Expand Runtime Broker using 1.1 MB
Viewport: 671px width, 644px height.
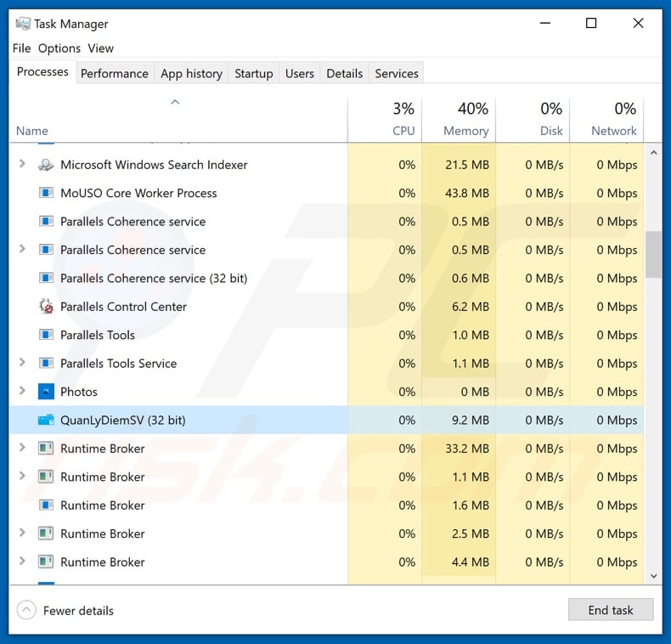pyautogui.click(x=22, y=476)
